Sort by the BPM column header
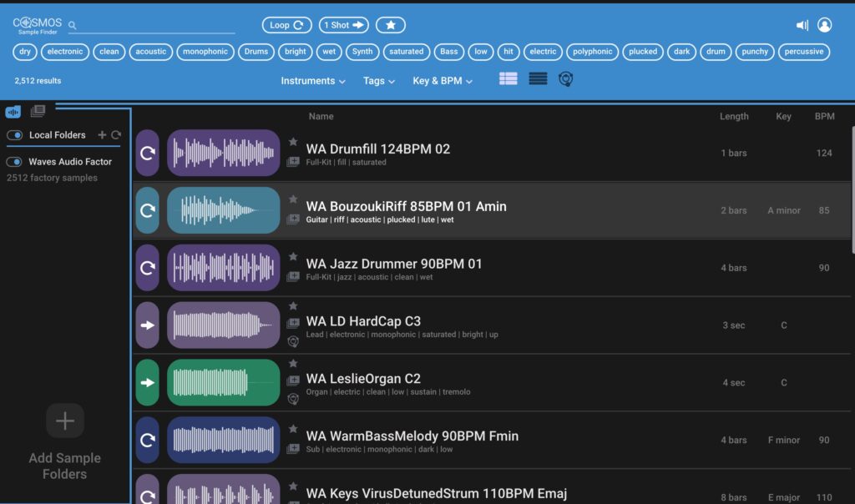 [x=824, y=117]
